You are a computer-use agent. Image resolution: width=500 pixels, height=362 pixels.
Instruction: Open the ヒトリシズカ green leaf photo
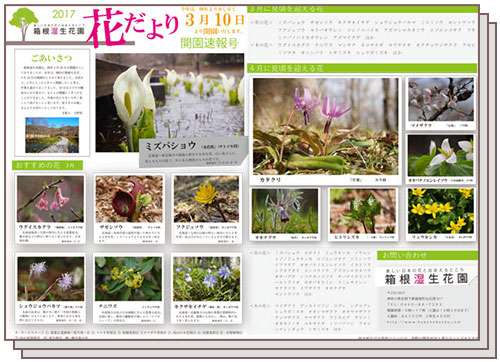[x=363, y=211]
